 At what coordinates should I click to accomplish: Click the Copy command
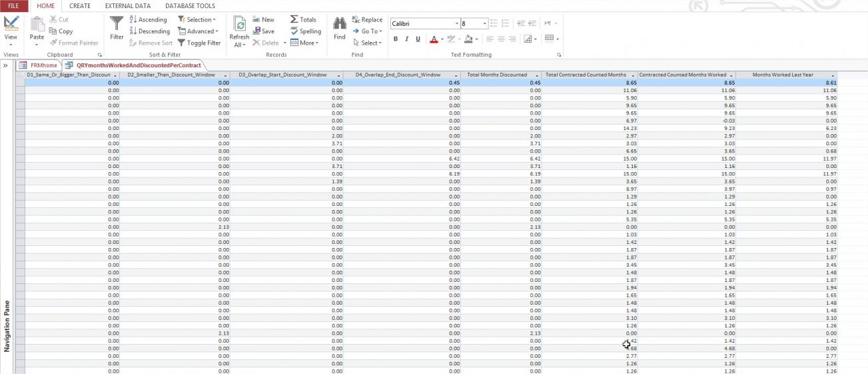[x=61, y=31]
